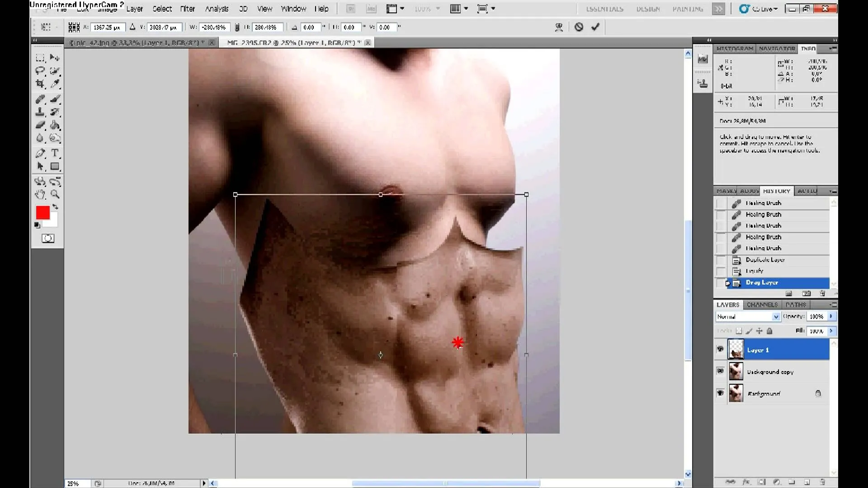Image resolution: width=868 pixels, height=488 pixels.
Task: Select the Eraser tool
Action: (x=40, y=125)
